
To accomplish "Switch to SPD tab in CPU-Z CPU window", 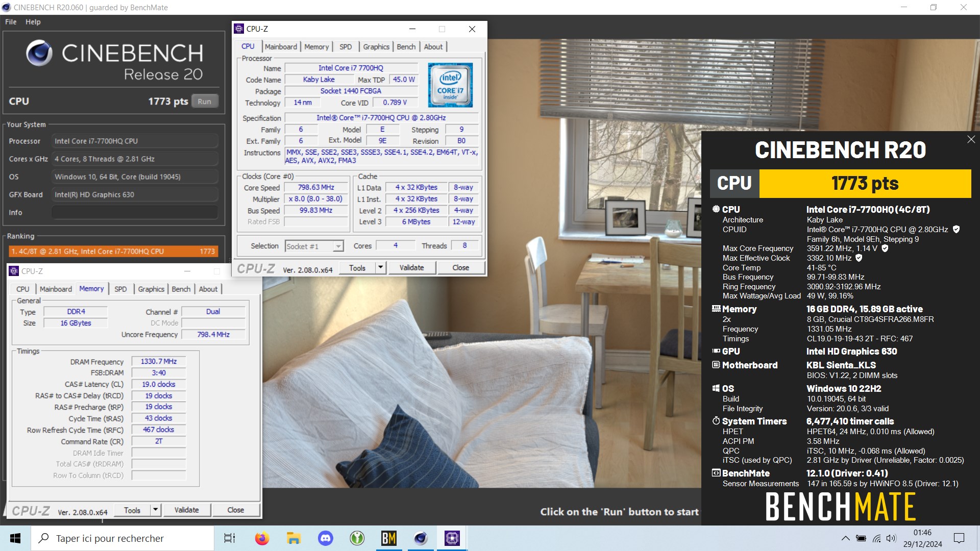I will (346, 46).
